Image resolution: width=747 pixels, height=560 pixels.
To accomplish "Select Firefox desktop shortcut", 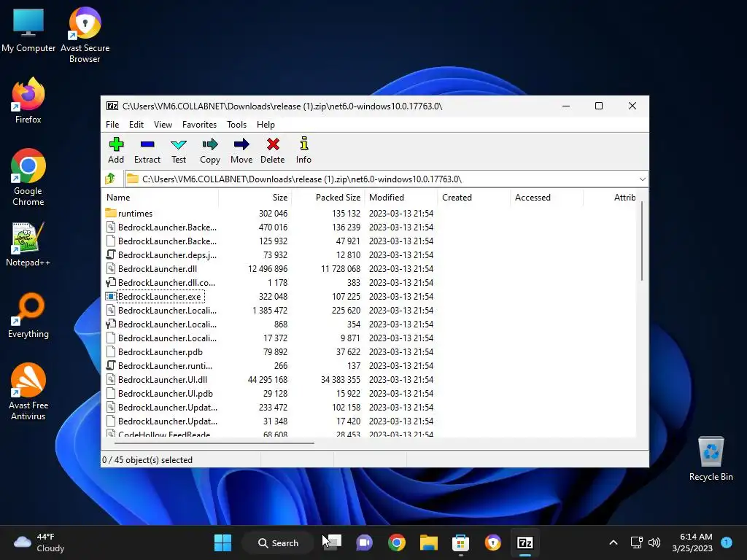I will coord(28,101).
